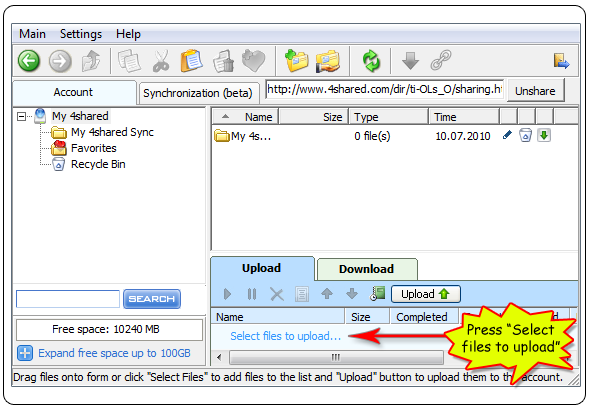589x408 pixels.
Task: Open the Help menu
Action: coord(128,34)
